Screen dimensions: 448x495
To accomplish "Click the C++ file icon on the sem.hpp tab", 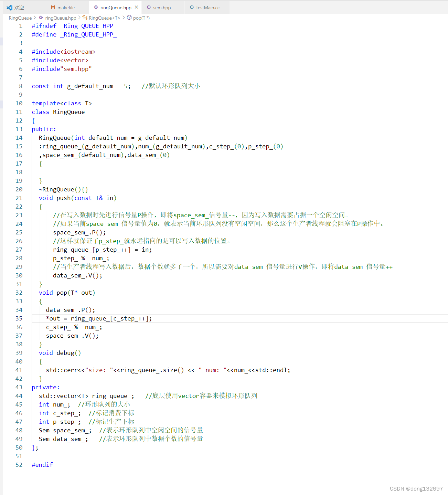I will click(x=149, y=7).
